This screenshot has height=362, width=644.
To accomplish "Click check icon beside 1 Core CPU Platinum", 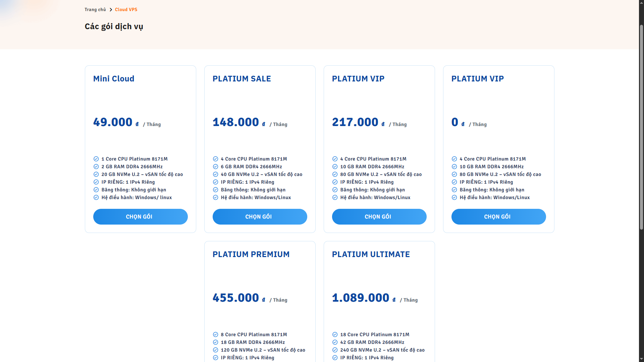I will pyautogui.click(x=96, y=159).
